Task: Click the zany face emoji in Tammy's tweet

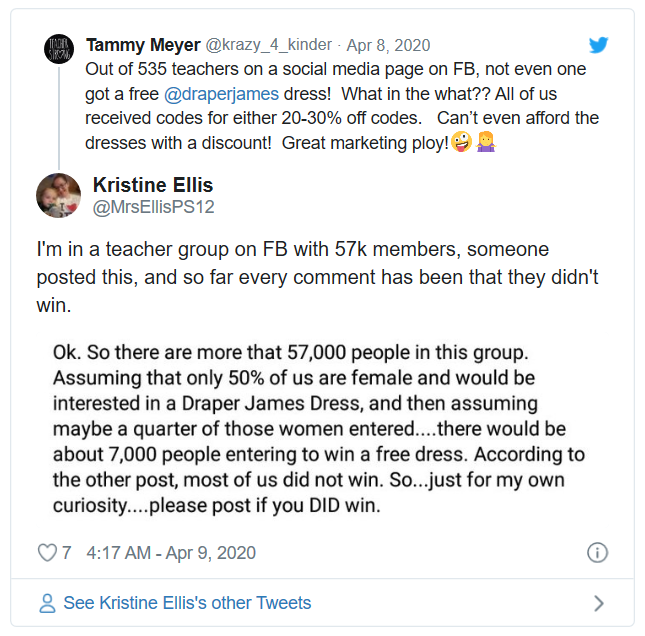Action: coord(461,143)
